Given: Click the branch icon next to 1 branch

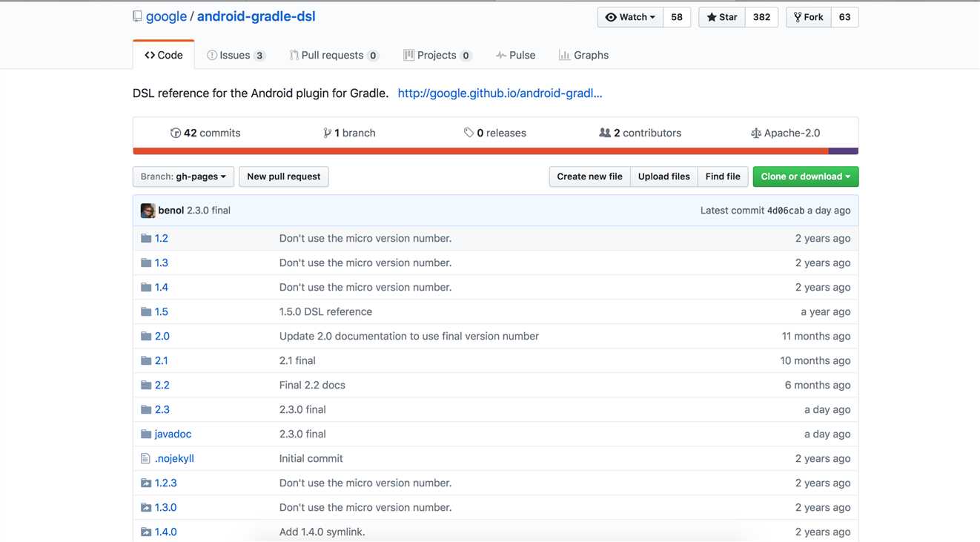Looking at the screenshot, I should click(327, 133).
